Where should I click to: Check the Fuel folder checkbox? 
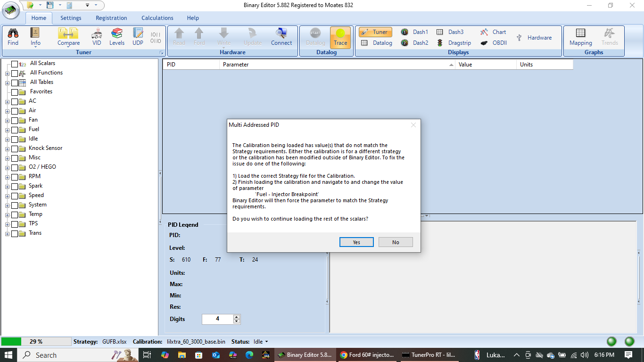(15, 130)
